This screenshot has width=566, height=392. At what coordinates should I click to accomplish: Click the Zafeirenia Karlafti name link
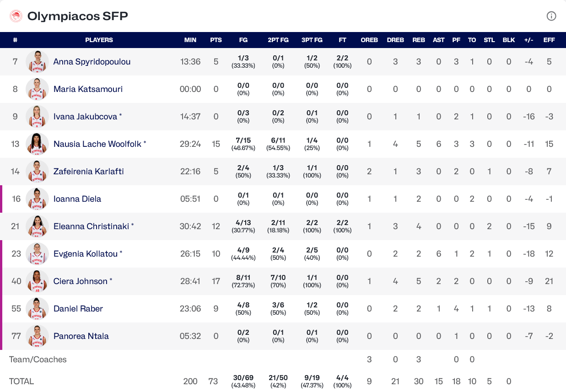coord(88,172)
